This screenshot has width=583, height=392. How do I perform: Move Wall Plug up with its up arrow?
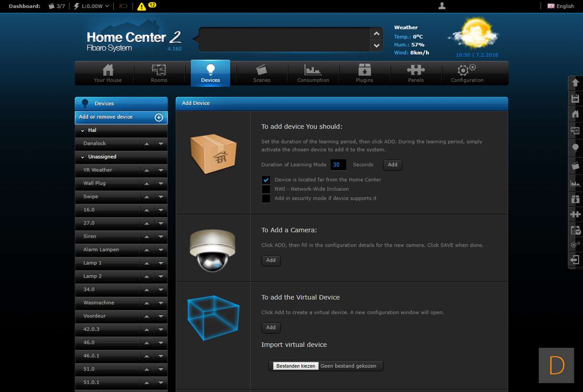(147, 184)
